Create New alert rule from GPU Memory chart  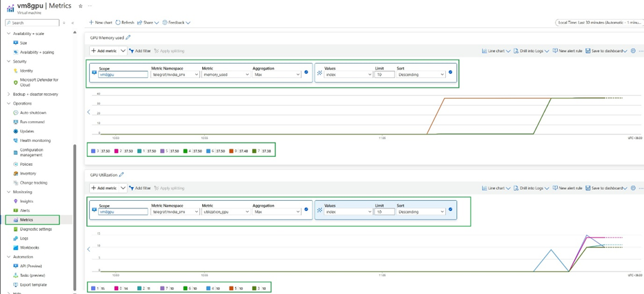[567, 51]
